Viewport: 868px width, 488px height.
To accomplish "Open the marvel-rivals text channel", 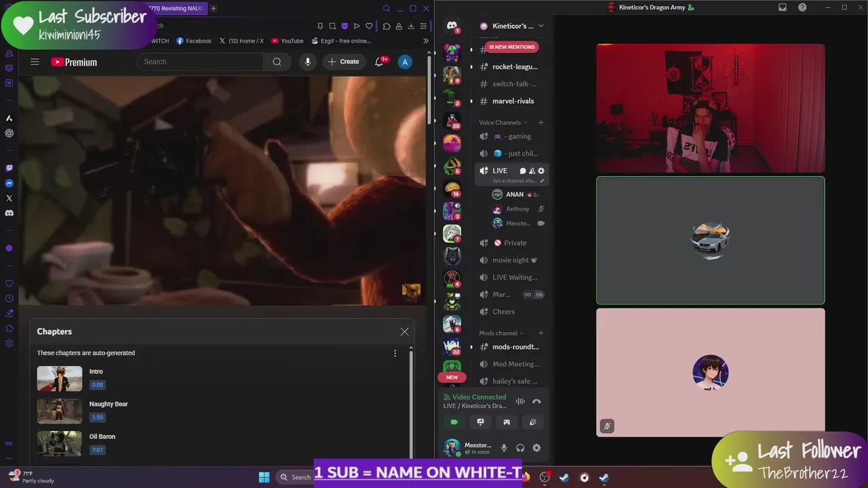I will [511, 101].
